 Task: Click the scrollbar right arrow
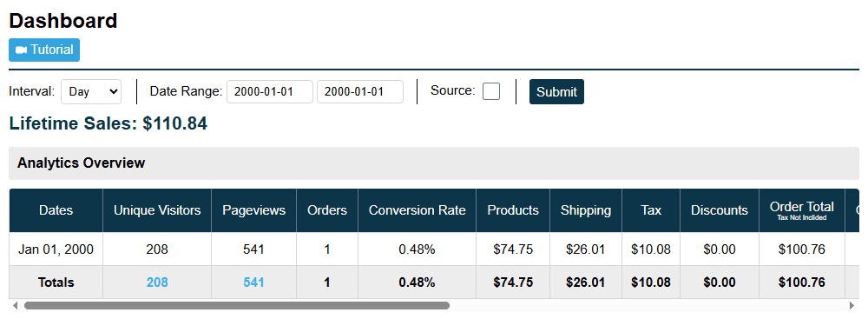pyautogui.click(x=852, y=305)
